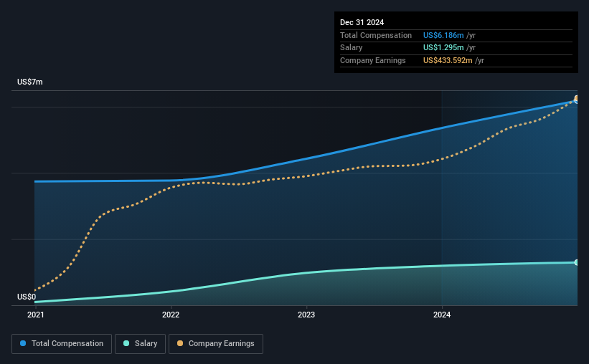Select the 2022 label on the x-axis

(x=171, y=315)
